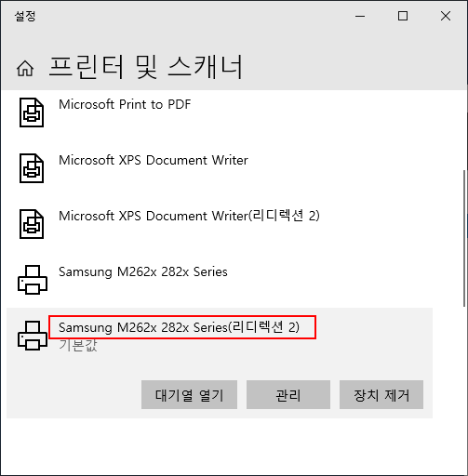Minimize the 설정 window

(x=360, y=16)
